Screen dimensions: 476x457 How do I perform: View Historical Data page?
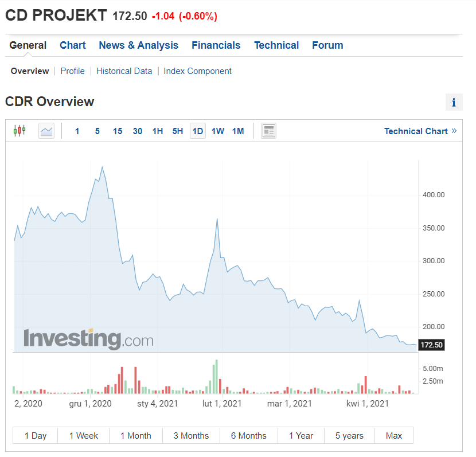click(124, 71)
